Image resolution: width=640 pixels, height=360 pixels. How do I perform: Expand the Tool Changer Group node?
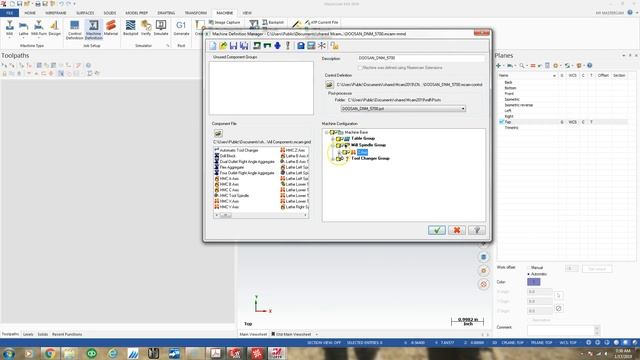coord(333,159)
